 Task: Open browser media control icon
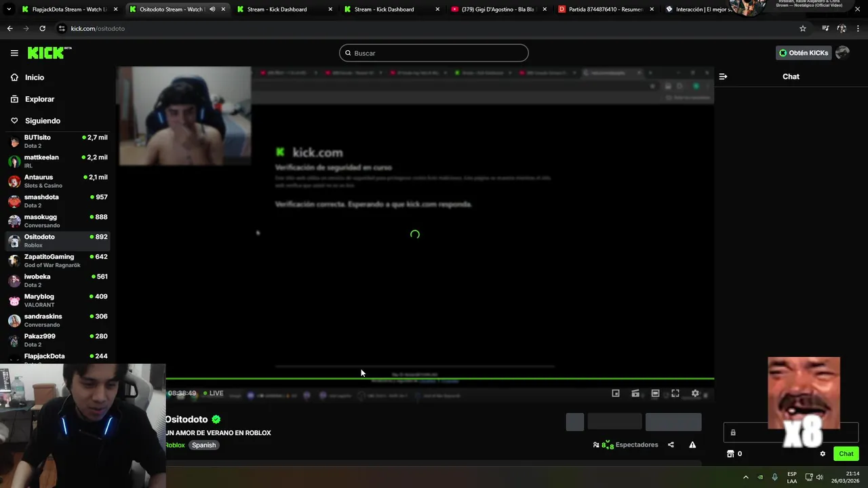coord(825,28)
